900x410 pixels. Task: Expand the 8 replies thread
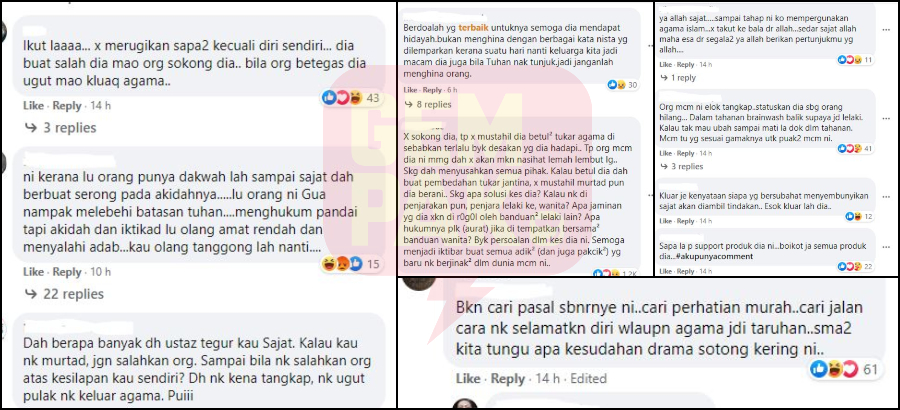tap(428, 105)
